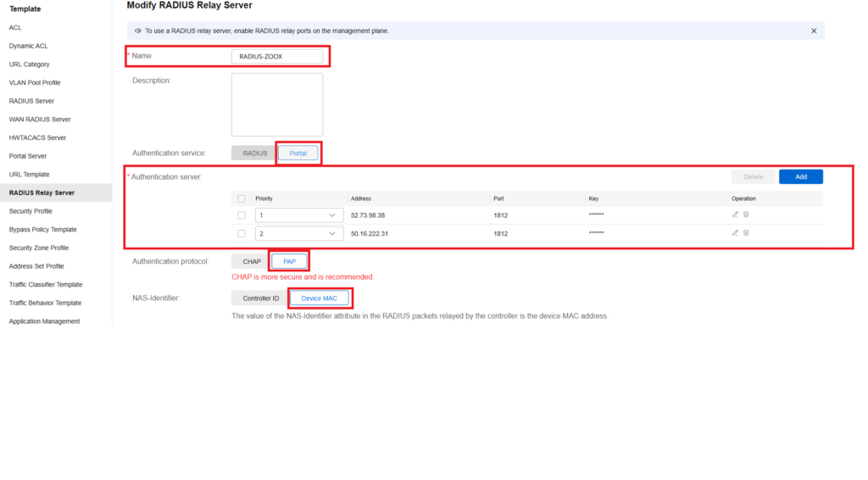This screenshot has height=480, width=868.
Task: Add a new authentication server
Action: pos(800,176)
